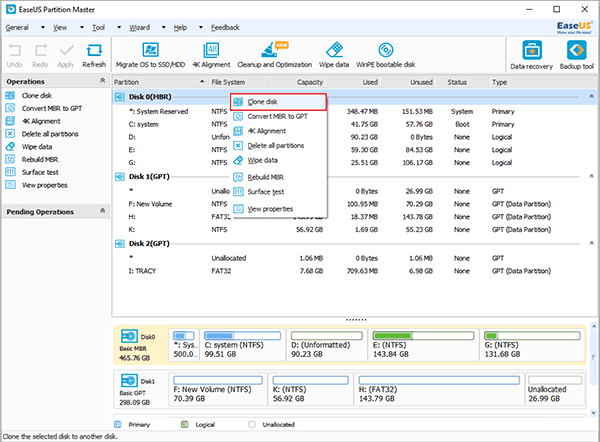Select Clone disk from context menu

278,102
